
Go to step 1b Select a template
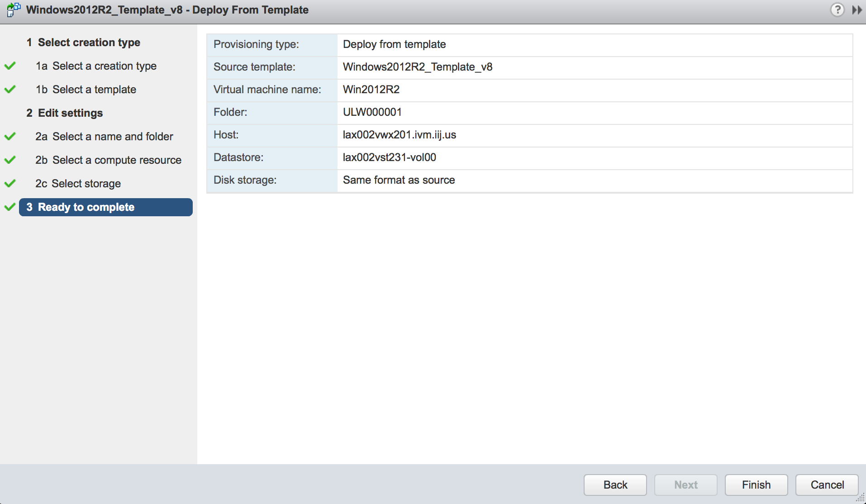(x=86, y=90)
